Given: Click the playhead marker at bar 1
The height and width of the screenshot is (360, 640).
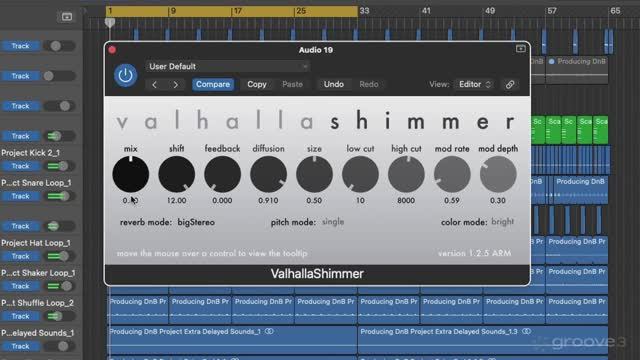Looking at the screenshot, I should (110, 22).
